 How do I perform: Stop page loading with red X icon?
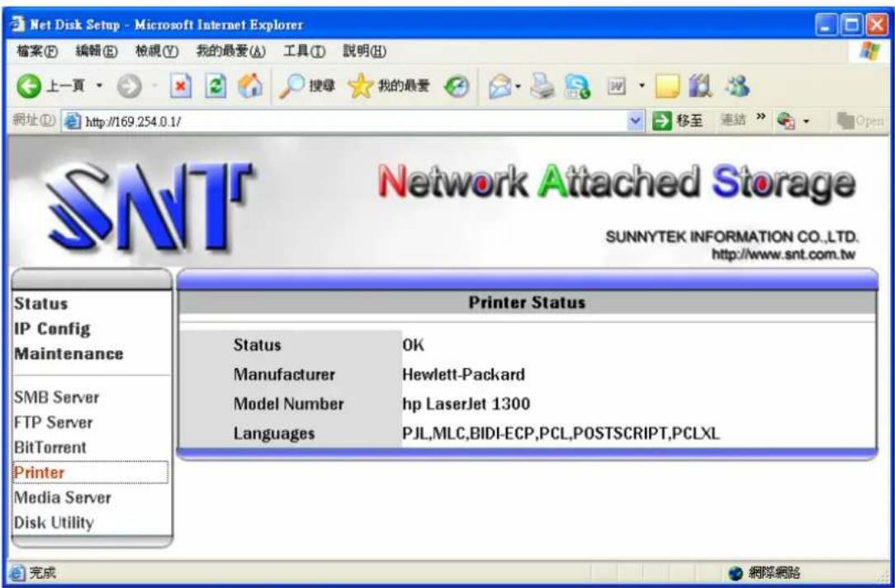(x=180, y=87)
